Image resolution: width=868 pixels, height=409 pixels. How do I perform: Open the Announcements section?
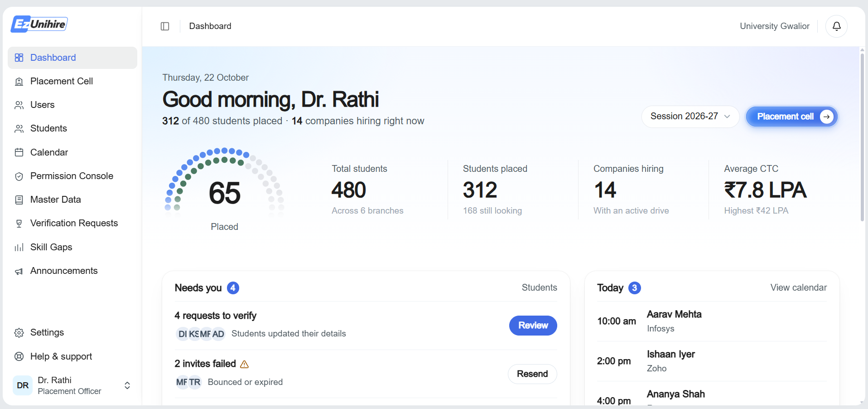72,271
